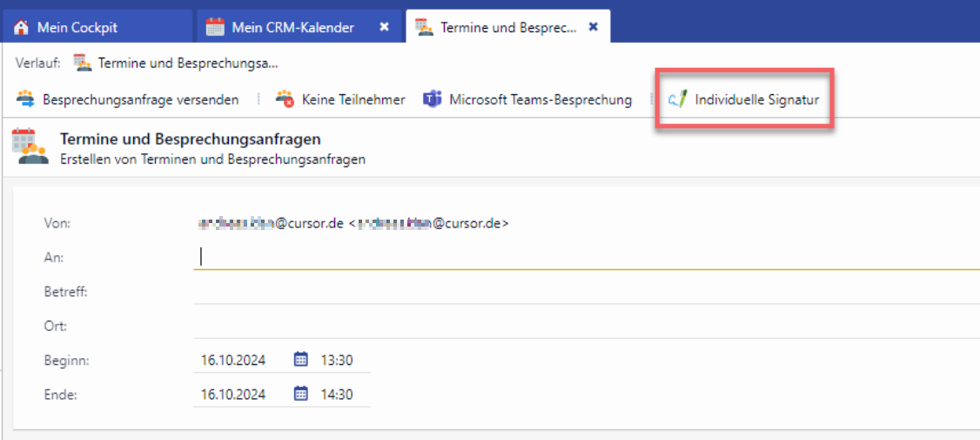This screenshot has height=440, width=980.
Task: Open the calendar picker for Beginn
Action: (x=301, y=359)
